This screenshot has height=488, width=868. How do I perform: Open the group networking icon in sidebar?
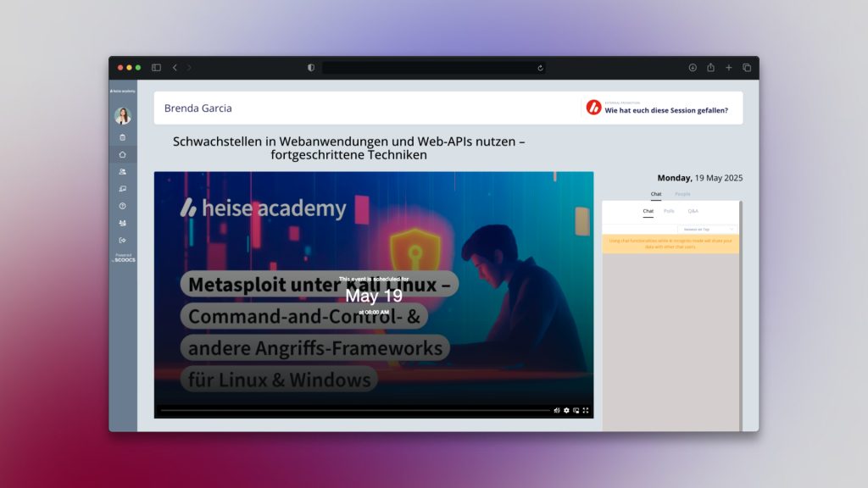click(122, 223)
